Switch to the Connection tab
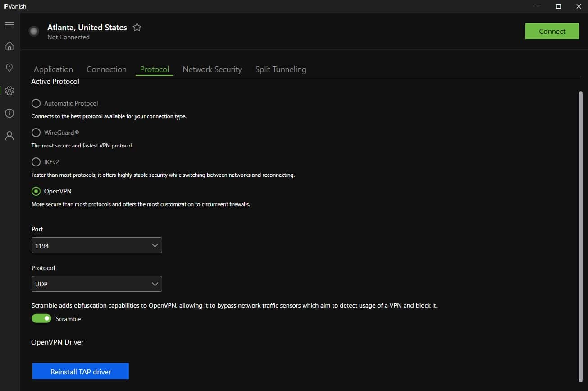Image resolution: width=588 pixels, height=391 pixels. pos(106,69)
